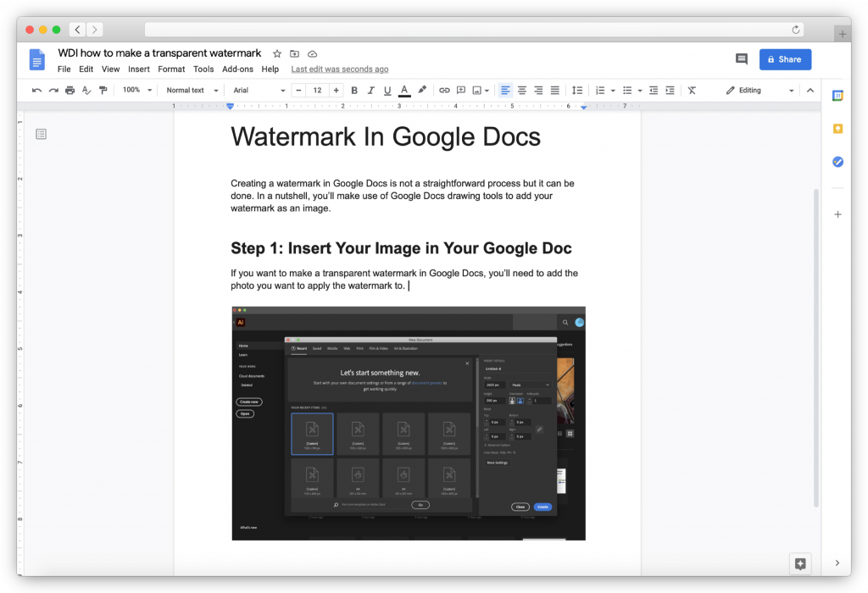Open the Insert menu
Image resolution: width=868 pixels, height=593 pixels.
pyautogui.click(x=138, y=69)
